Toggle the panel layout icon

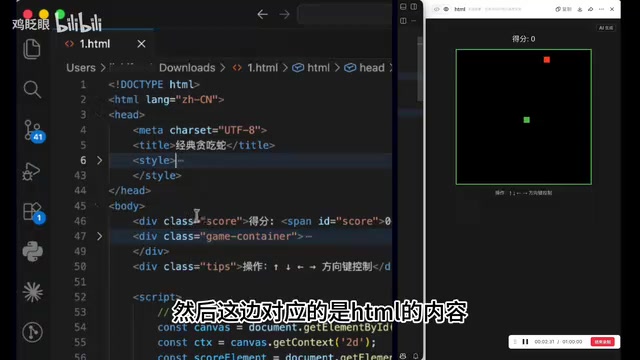tap(403, 7)
